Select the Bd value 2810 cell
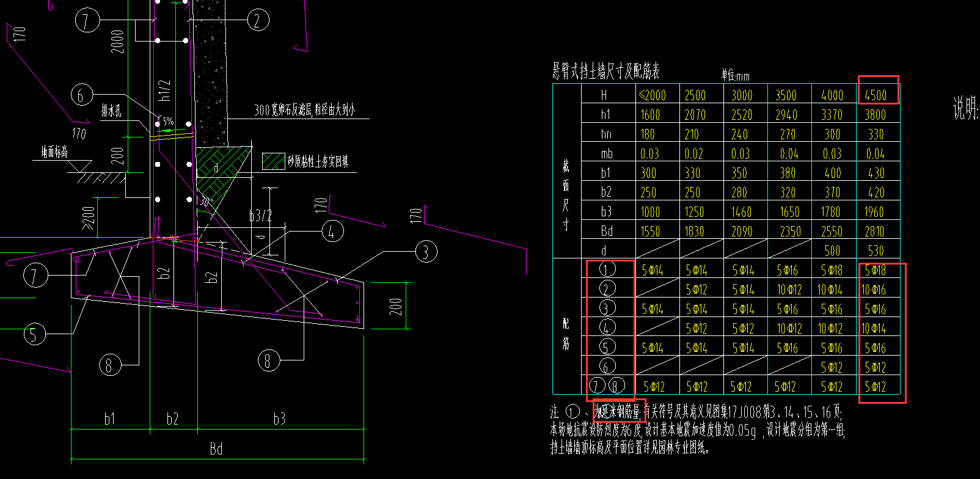 (x=874, y=232)
